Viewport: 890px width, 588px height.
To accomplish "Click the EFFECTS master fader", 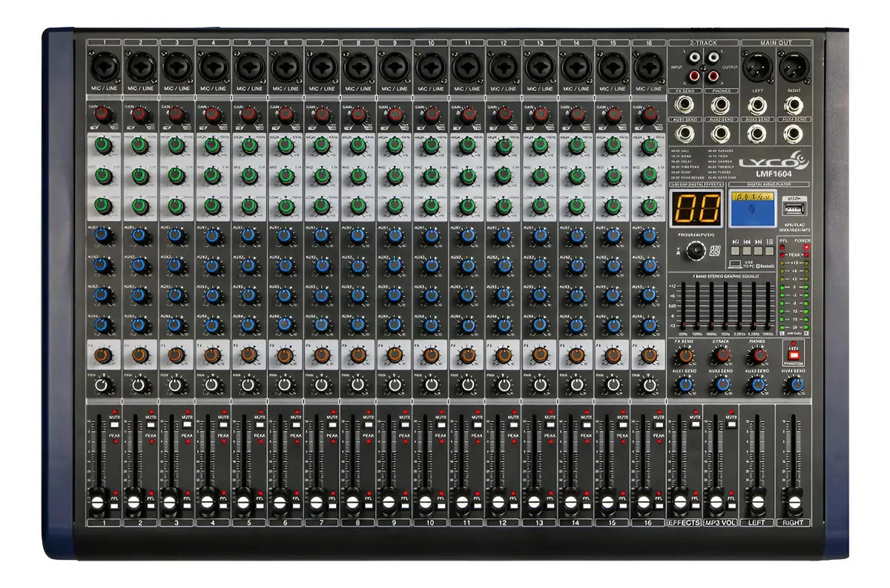I will [x=679, y=502].
